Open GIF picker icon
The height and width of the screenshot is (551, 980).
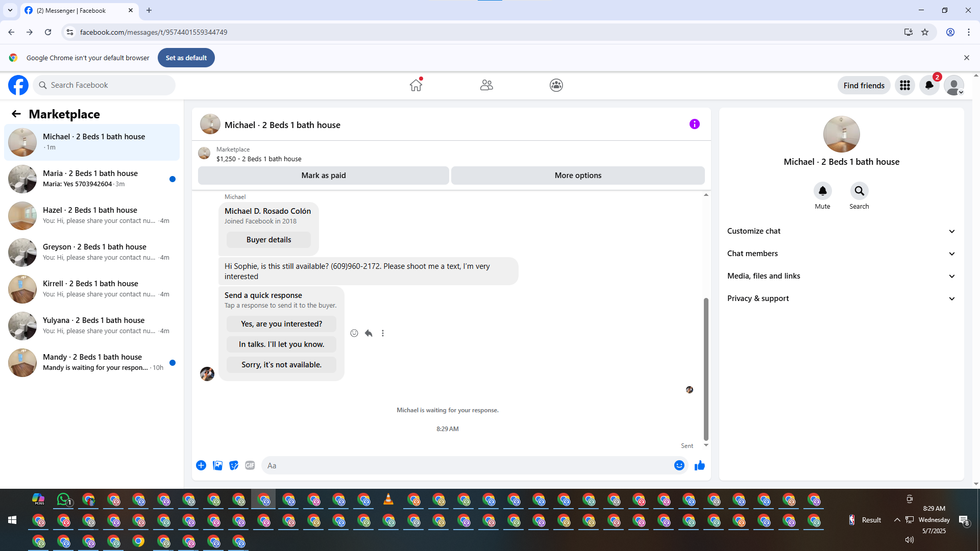(x=250, y=465)
